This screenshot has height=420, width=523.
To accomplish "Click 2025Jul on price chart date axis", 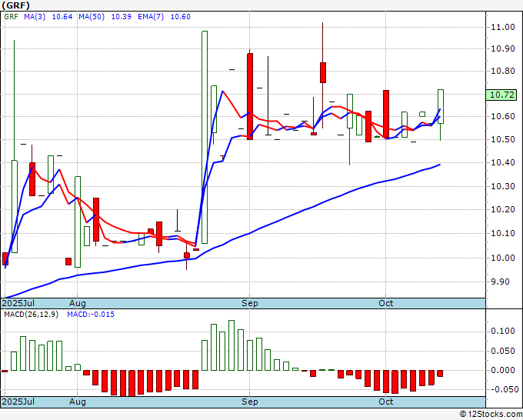I will (18, 303).
